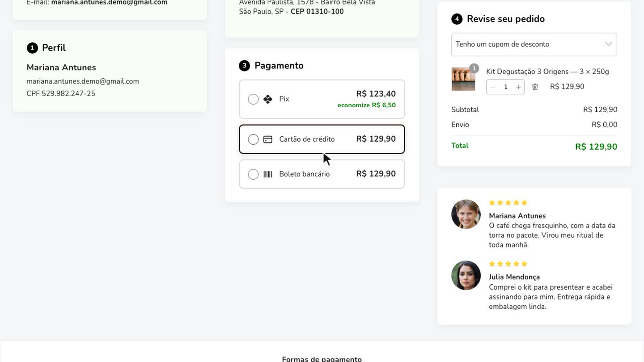
Task: Click the Perfil section heading
Action: tap(54, 48)
